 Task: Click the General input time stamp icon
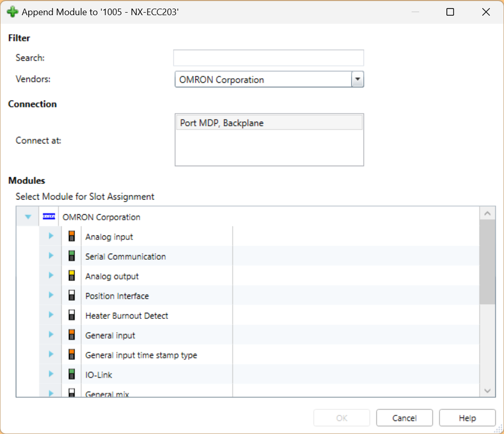(x=72, y=354)
